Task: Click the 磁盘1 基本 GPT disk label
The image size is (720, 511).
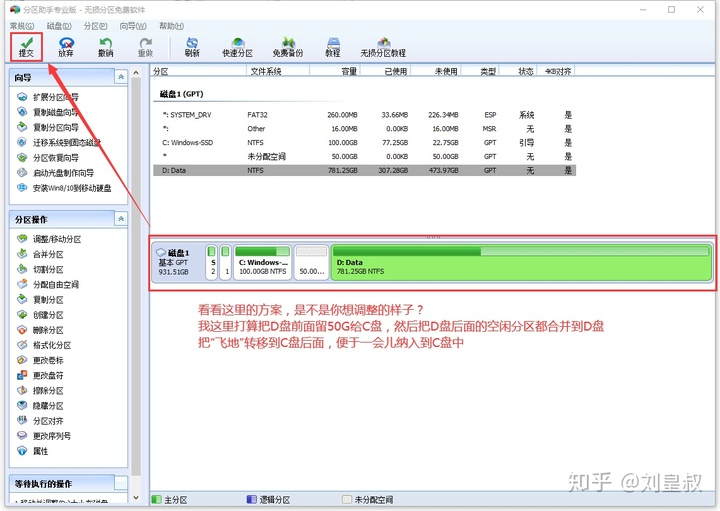Action: tap(177, 262)
